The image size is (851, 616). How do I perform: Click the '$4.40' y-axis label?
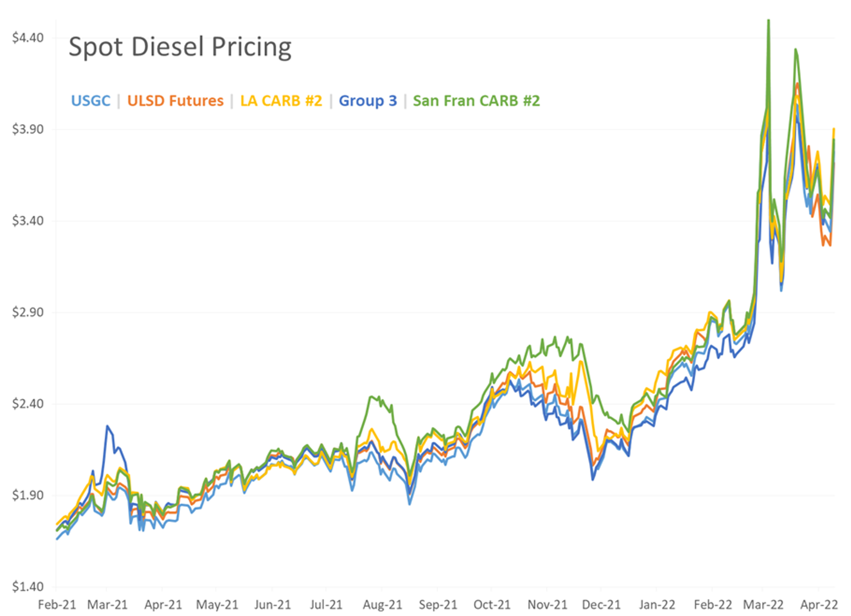point(28,38)
